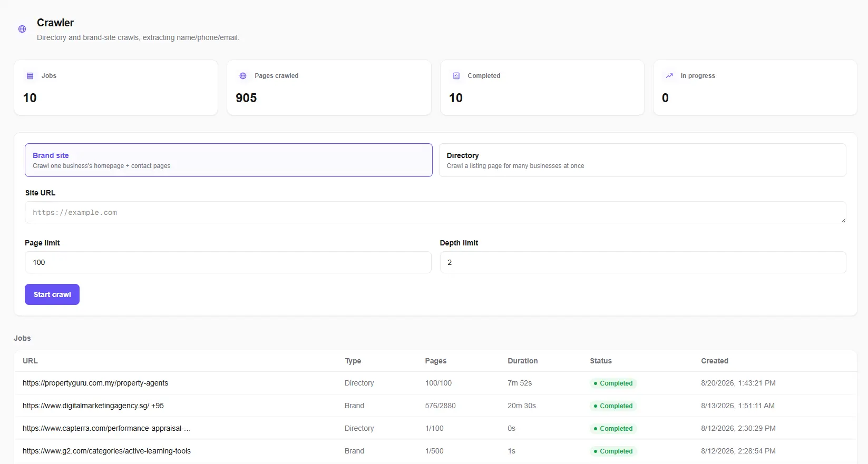868x464 pixels.
Task: Click created date 8/13/2026, 1:51:11 AM
Action: (738, 406)
